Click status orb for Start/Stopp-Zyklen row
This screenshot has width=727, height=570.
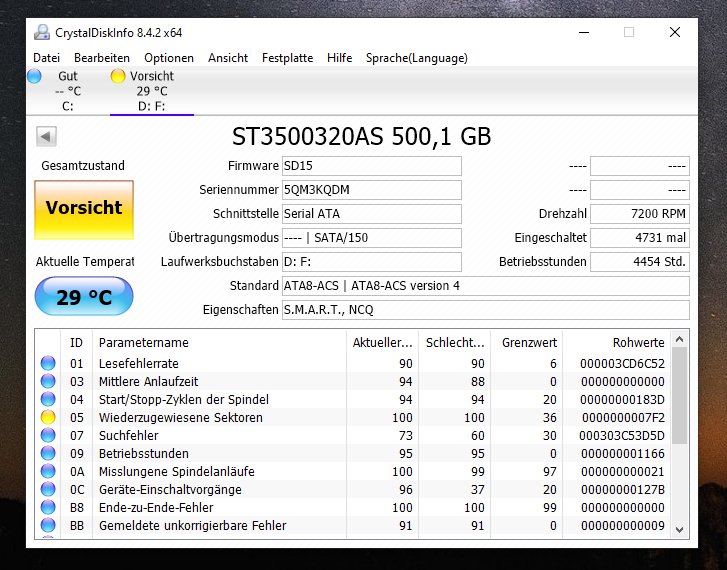pos(48,399)
